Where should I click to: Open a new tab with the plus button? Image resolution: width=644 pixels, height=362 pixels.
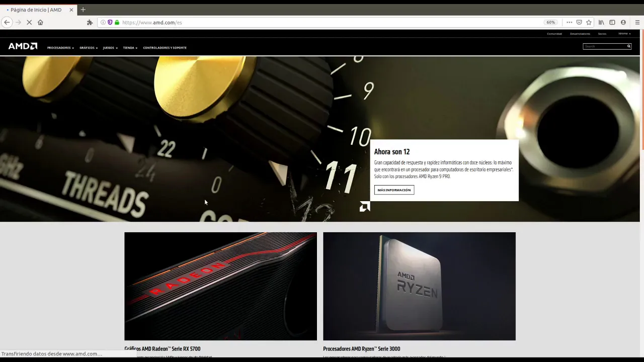point(83,10)
